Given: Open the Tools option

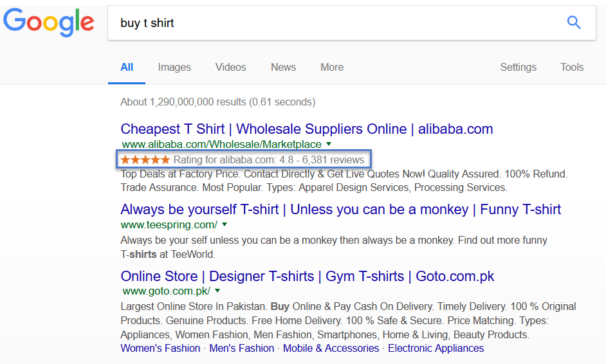Looking at the screenshot, I should (572, 68).
